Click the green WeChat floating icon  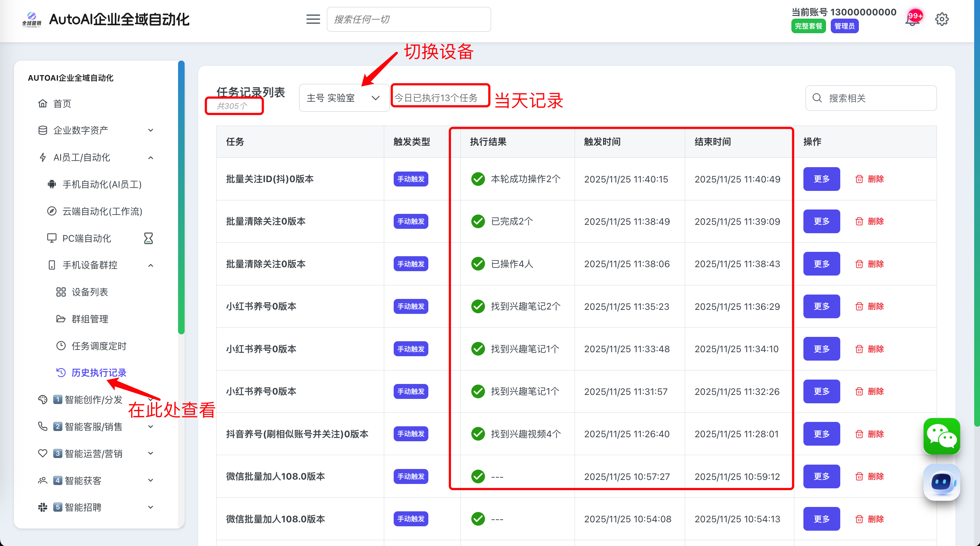(x=941, y=436)
